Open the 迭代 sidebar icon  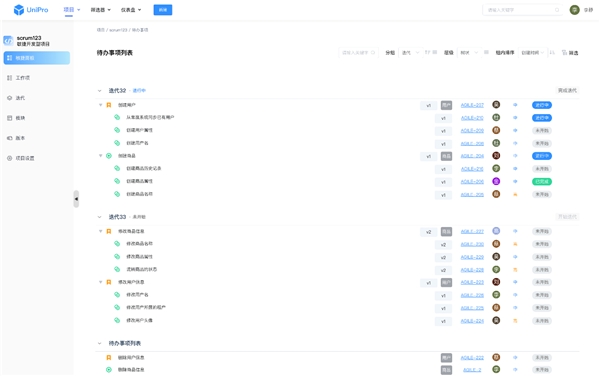pyautogui.click(x=10, y=98)
